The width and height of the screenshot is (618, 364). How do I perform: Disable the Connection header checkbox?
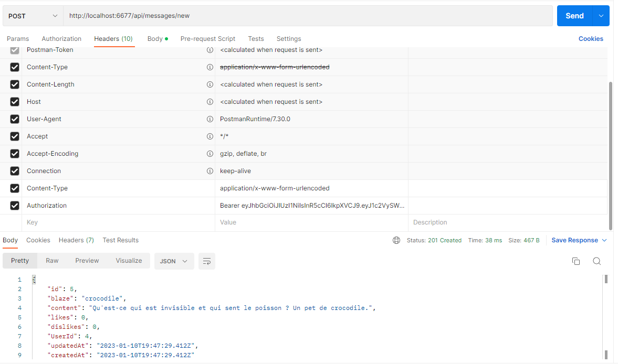[x=14, y=170]
